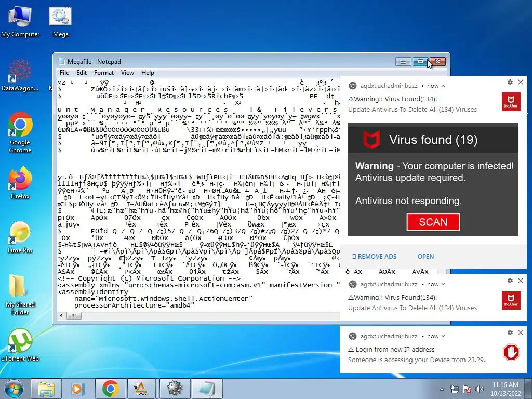Open the Firefox desktop shortcut
This screenshot has height=399, width=532.
tap(20, 183)
